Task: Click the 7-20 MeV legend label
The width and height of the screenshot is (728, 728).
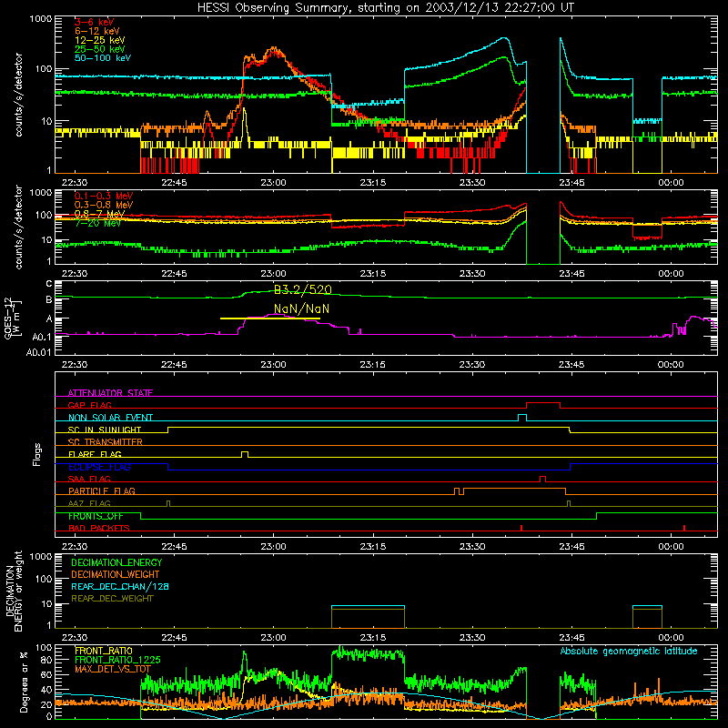Action: click(97, 223)
